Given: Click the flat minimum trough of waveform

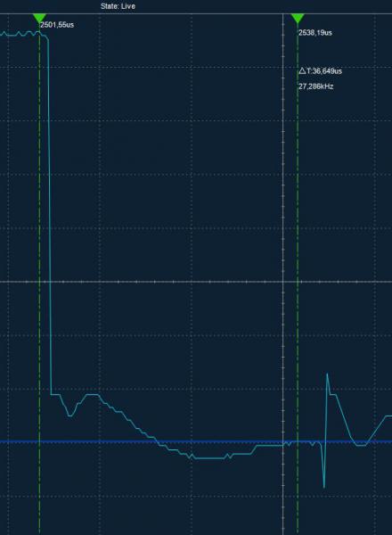Looking at the screenshot, I should click(209, 458).
